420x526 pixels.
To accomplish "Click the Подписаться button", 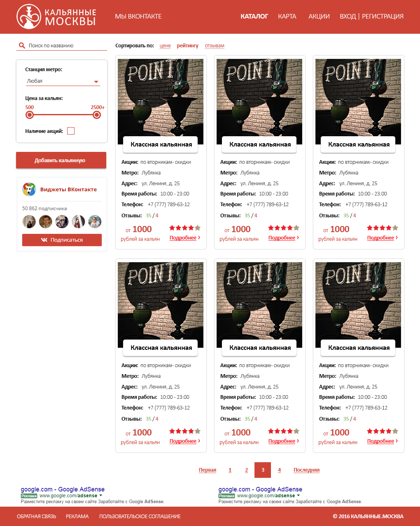I will coord(62,240).
